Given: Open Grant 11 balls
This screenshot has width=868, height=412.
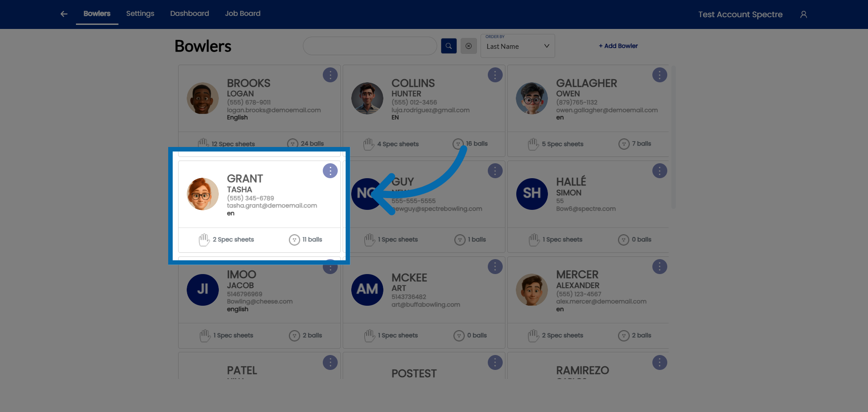Looking at the screenshot, I should coord(306,240).
